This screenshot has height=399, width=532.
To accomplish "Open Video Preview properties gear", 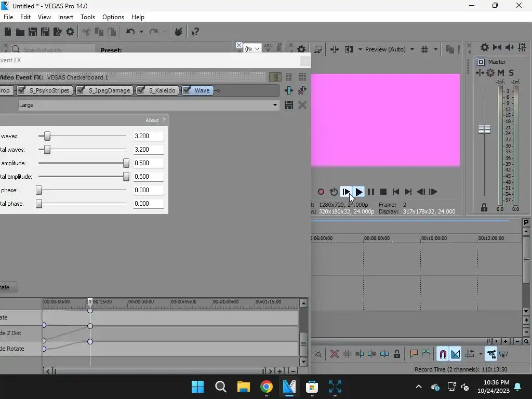I will (x=301, y=49).
